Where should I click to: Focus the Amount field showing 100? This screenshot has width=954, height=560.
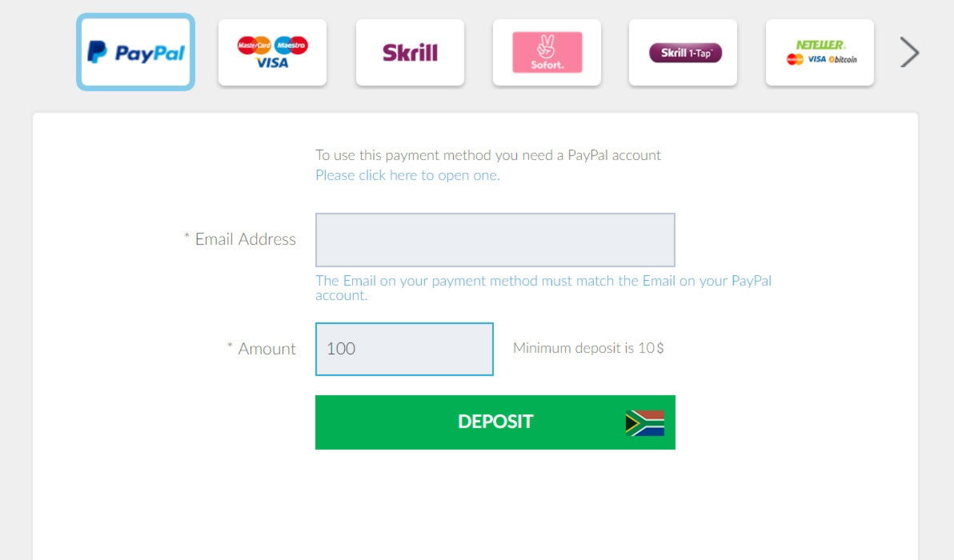click(x=405, y=349)
